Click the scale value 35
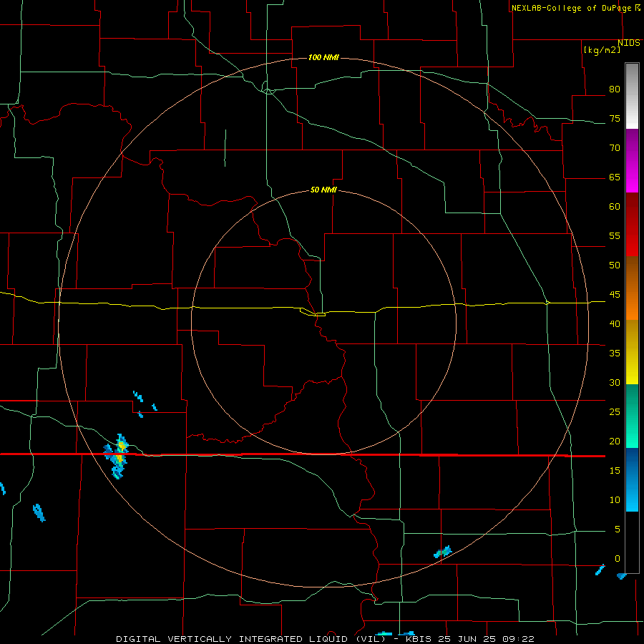Screen dimensions: 644x644 [615, 353]
